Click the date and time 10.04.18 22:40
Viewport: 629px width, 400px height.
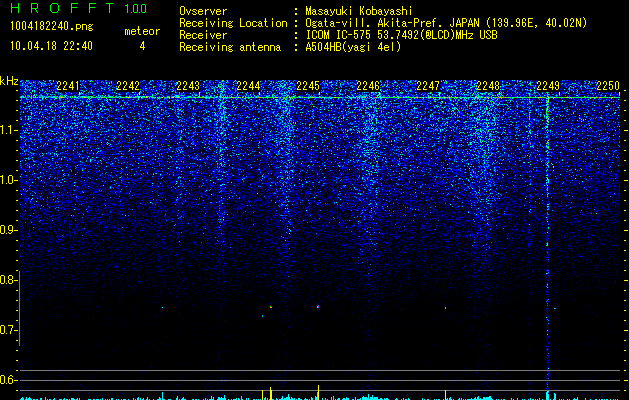[51, 46]
